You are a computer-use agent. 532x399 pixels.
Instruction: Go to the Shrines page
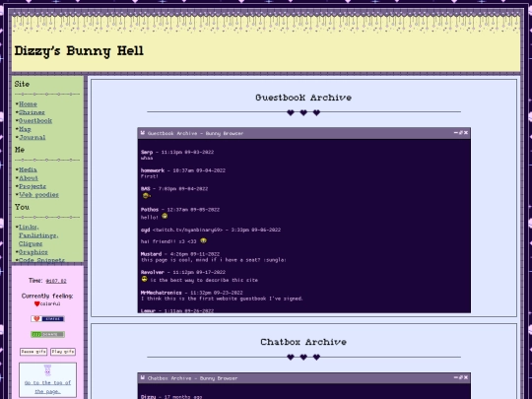pyautogui.click(x=32, y=112)
